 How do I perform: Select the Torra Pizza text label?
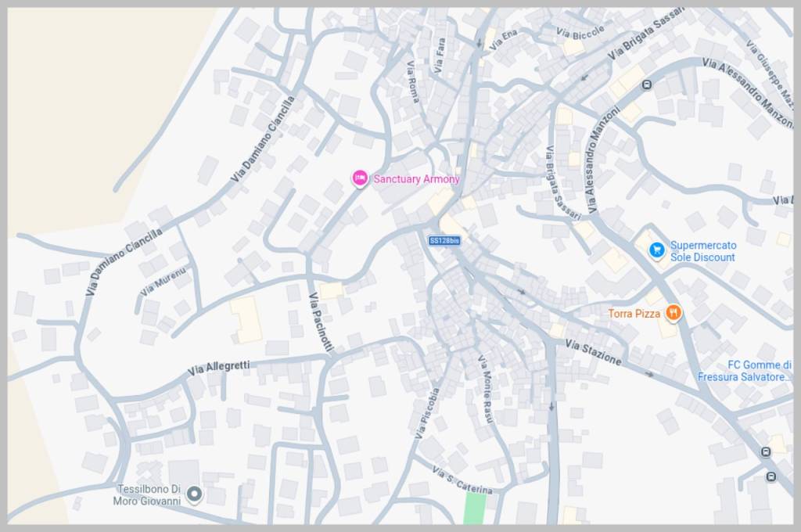tap(634, 314)
